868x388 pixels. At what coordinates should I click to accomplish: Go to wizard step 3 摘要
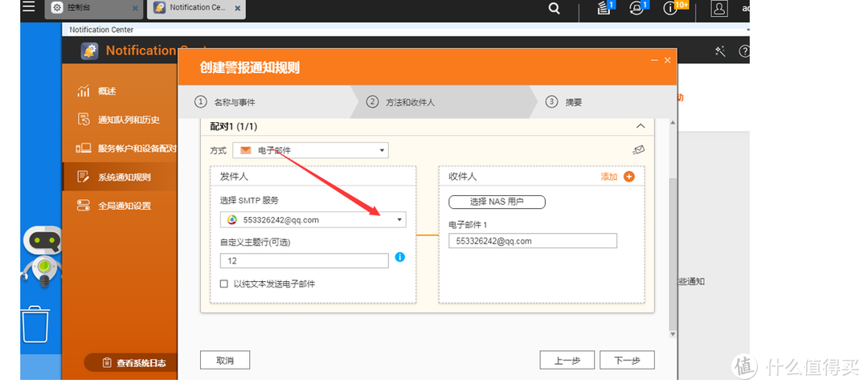[564, 102]
